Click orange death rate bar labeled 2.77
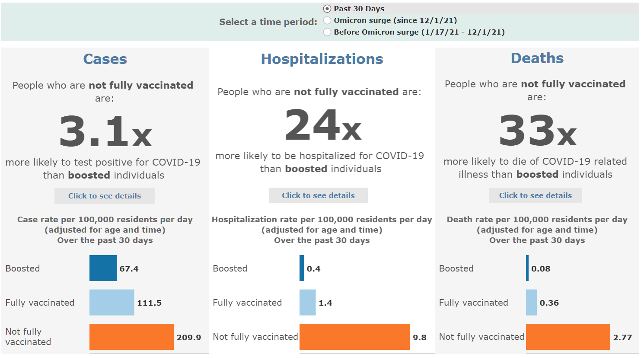The width and height of the screenshot is (644, 358). pyautogui.click(x=568, y=337)
